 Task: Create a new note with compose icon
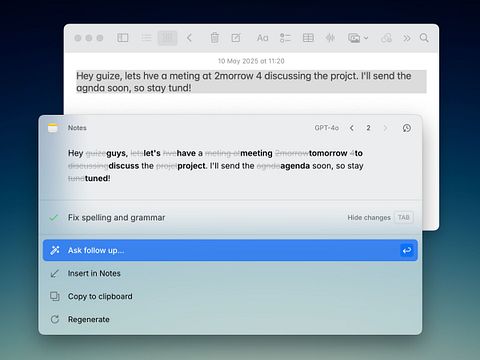(x=236, y=38)
